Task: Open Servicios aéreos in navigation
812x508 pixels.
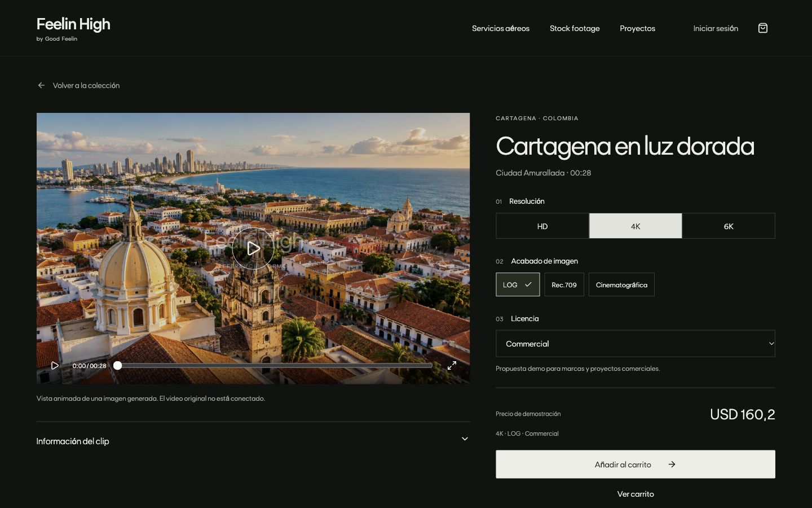Action: 501,28
